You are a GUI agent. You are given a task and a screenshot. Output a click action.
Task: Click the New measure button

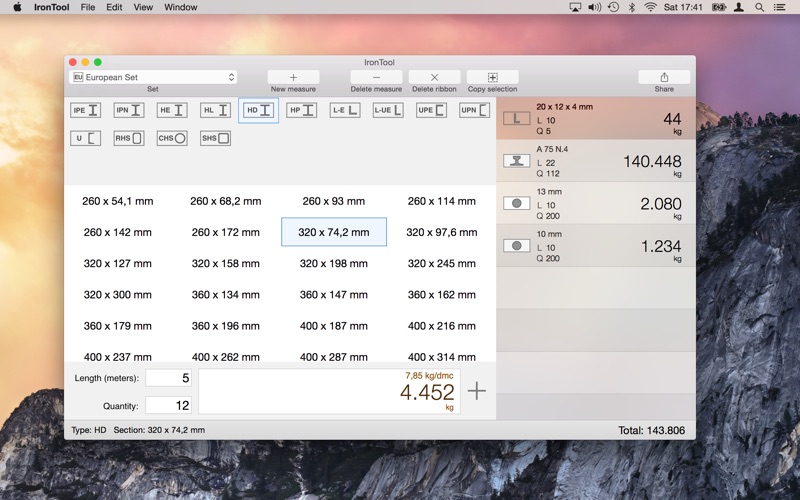pyautogui.click(x=293, y=77)
